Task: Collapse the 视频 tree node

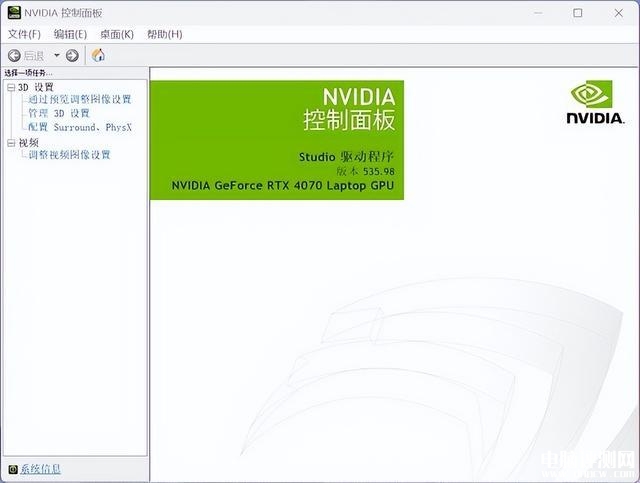Action: click(11, 143)
